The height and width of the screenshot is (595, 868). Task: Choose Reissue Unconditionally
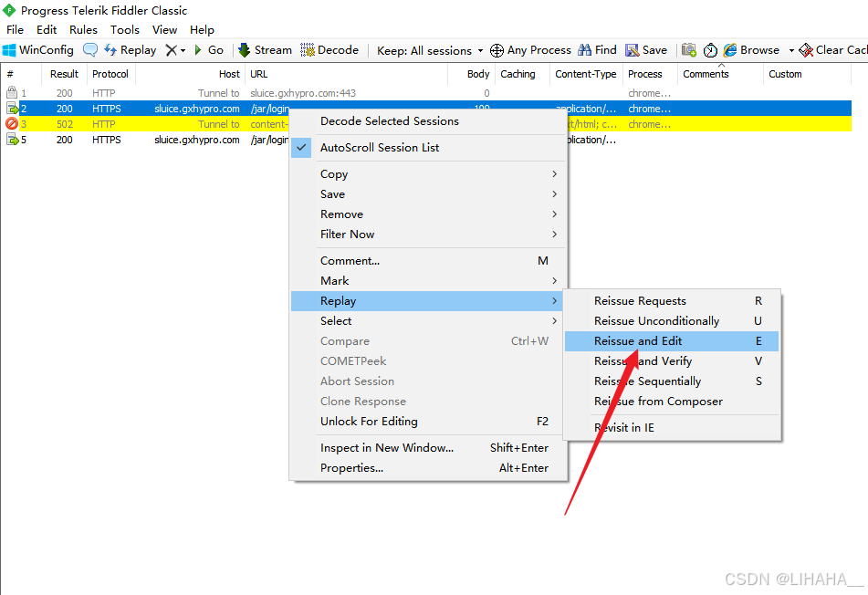point(672,321)
